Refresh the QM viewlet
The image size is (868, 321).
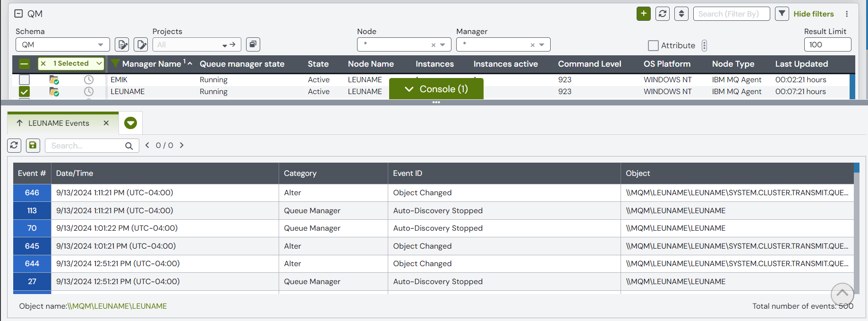tap(663, 14)
